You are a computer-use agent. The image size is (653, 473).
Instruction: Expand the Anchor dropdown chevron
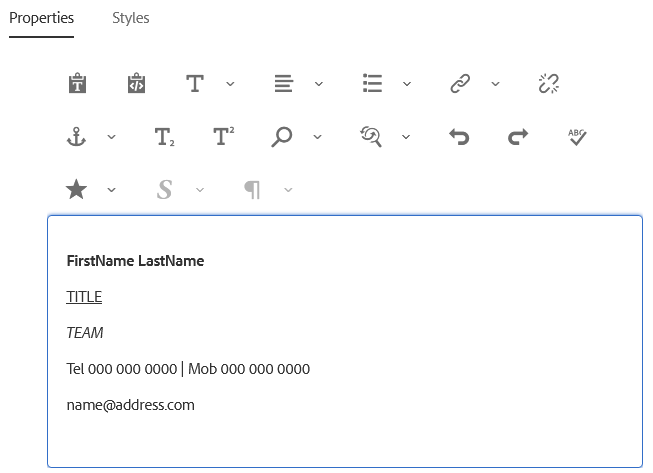(x=111, y=137)
